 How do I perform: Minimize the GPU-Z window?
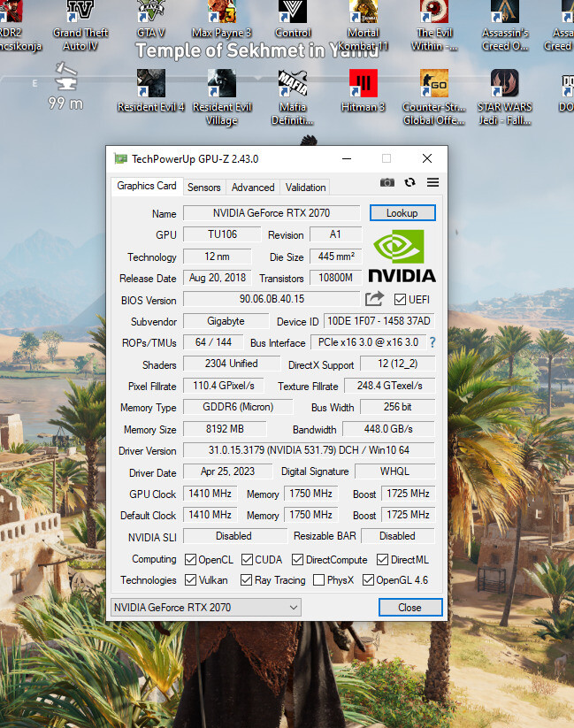(x=347, y=159)
